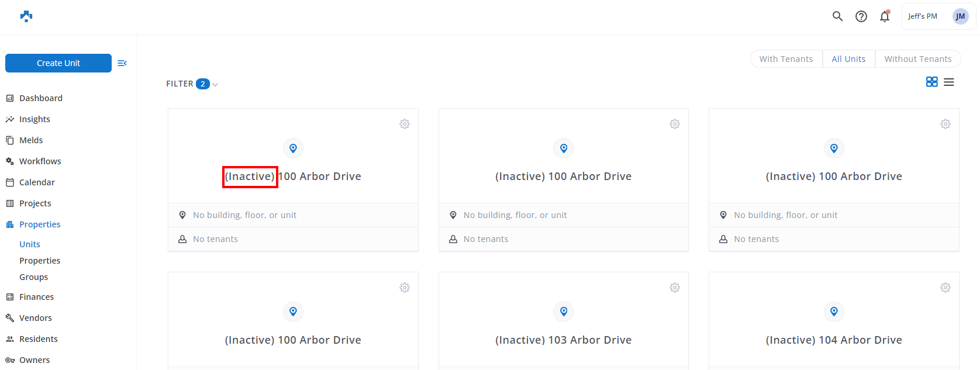Switch to grid view icon
Image resolution: width=980 pixels, height=370 pixels.
tap(931, 82)
